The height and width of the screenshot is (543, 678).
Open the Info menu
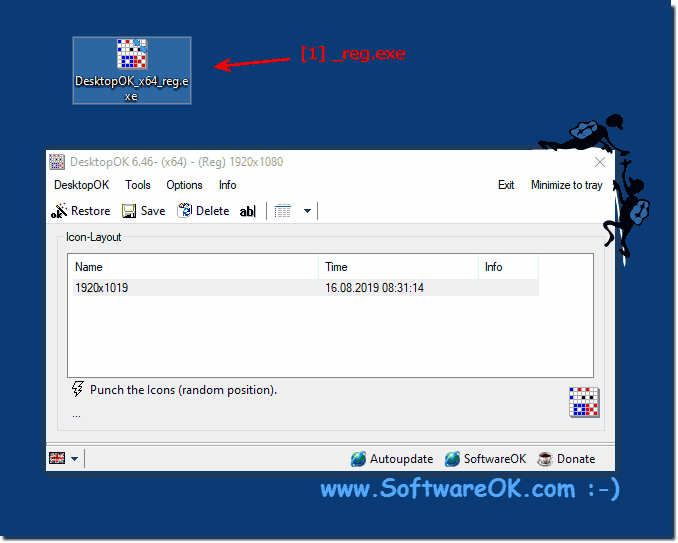pyautogui.click(x=227, y=185)
